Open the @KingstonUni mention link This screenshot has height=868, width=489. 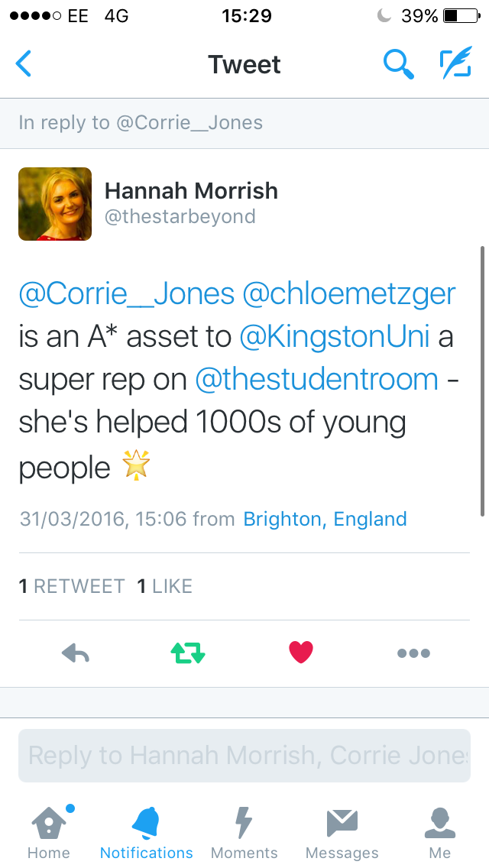(x=334, y=337)
